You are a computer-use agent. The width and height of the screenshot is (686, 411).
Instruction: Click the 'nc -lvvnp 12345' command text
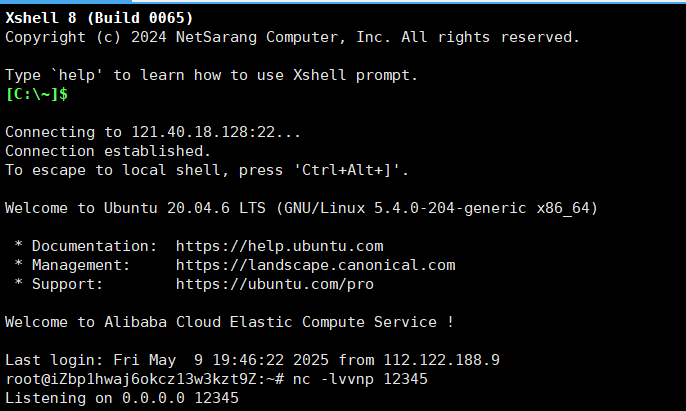click(x=360, y=379)
